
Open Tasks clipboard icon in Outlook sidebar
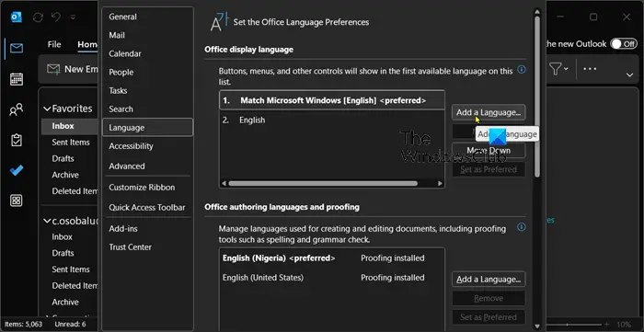(x=17, y=140)
